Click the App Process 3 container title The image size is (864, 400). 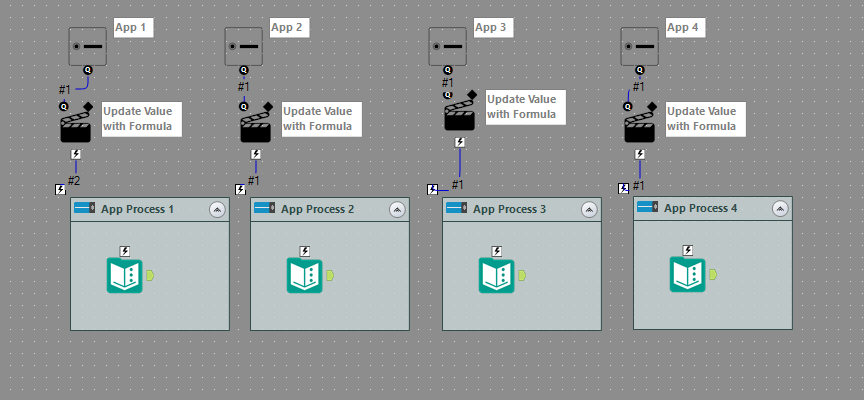510,209
